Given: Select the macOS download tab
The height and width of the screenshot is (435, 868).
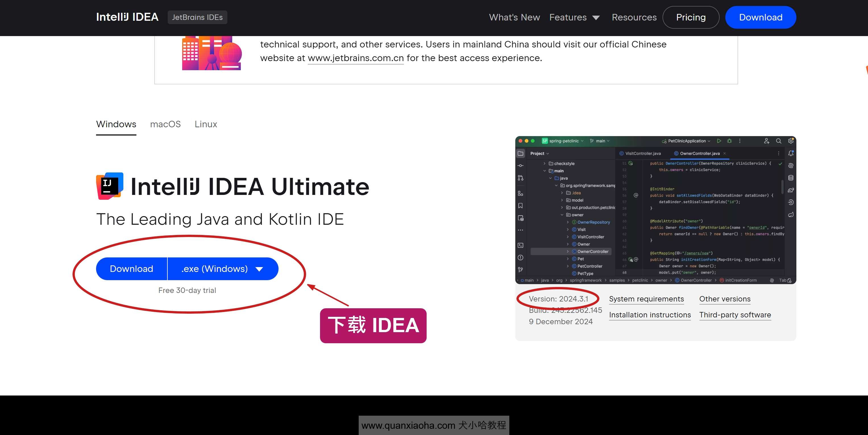Looking at the screenshot, I should pos(165,123).
